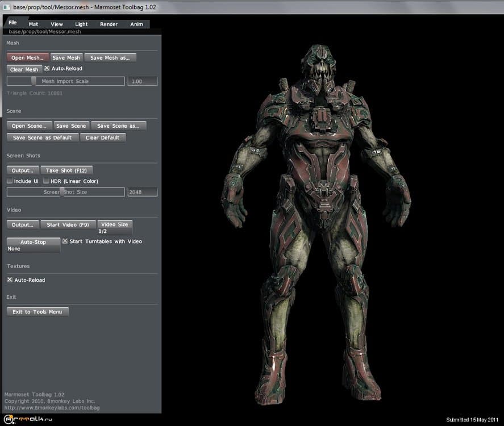Viewport: 504px width, 426px height.
Task: Clear the loaded mesh
Action: 24,69
